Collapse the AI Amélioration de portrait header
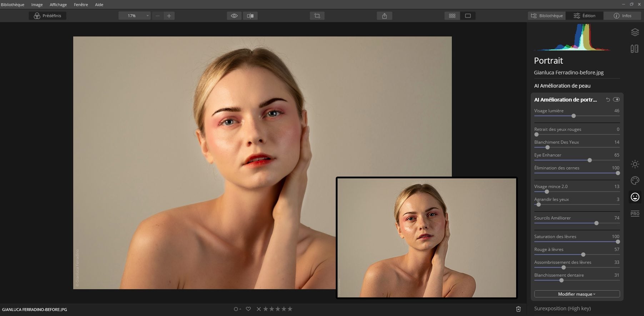The image size is (644, 316). click(x=565, y=100)
